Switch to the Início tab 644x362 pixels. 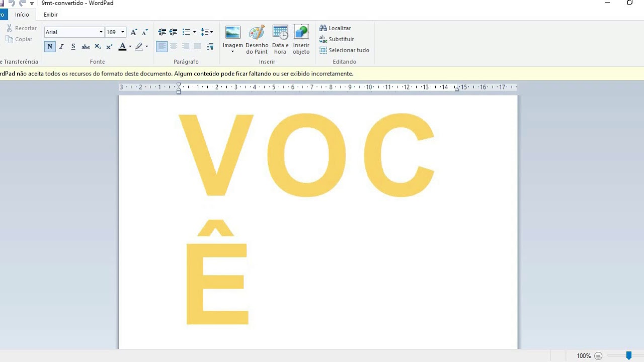[x=22, y=15]
